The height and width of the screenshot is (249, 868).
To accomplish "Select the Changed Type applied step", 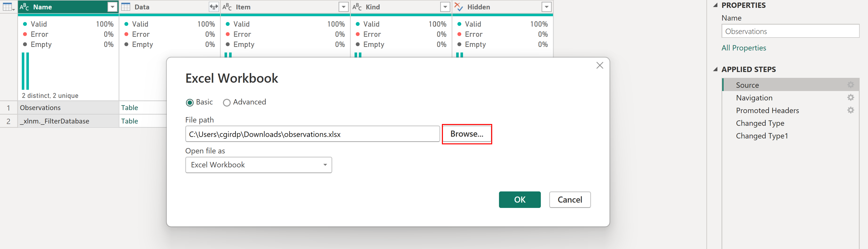I will (760, 123).
